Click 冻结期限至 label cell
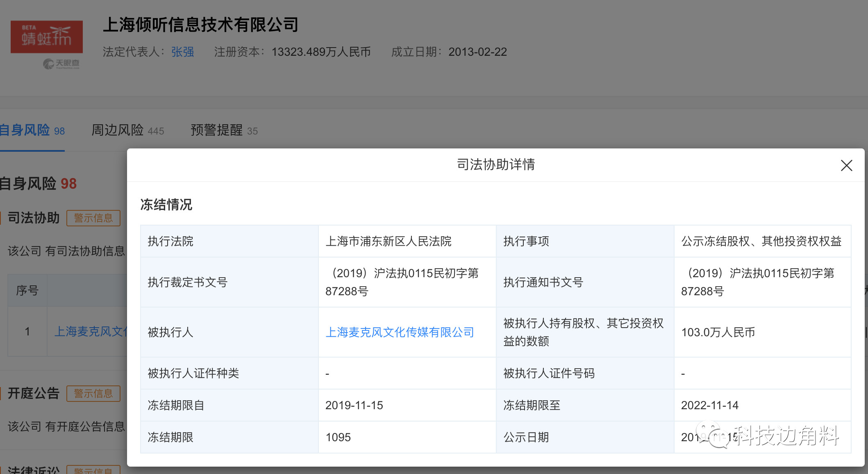 point(585,405)
